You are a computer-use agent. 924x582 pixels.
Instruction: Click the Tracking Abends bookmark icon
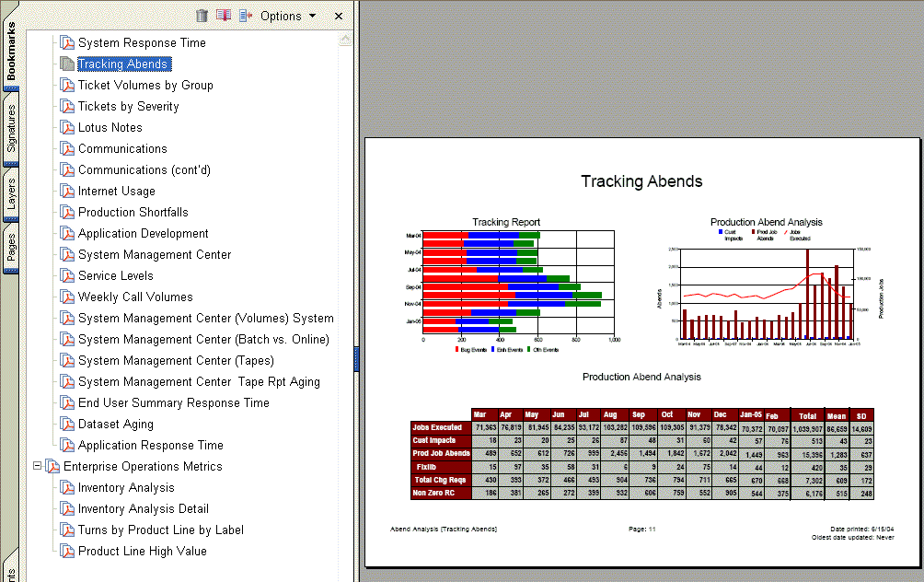67,64
